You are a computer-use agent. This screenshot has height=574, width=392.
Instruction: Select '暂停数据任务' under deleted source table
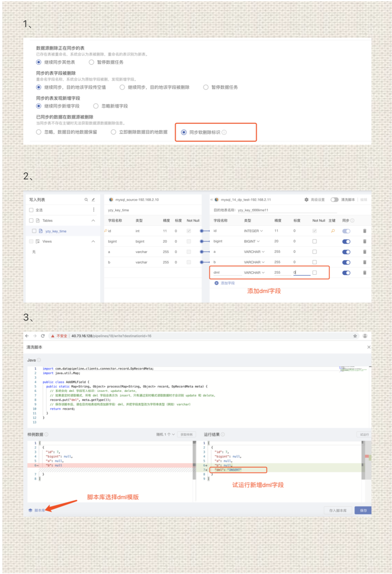pos(91,62)
